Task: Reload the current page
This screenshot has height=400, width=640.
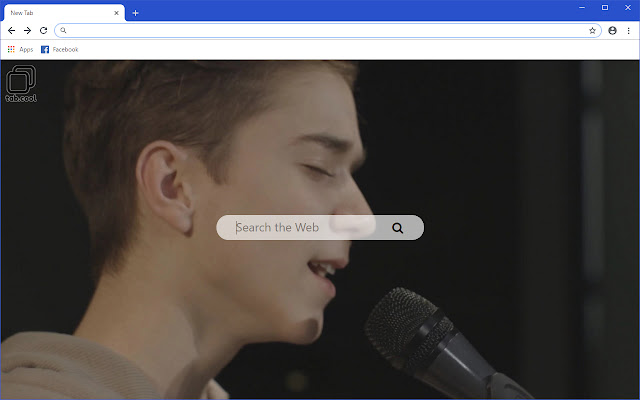Action: [x=43, y=30]
